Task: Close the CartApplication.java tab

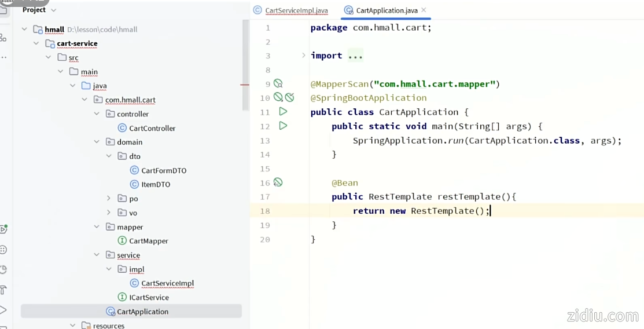Action: coord(424,10)
